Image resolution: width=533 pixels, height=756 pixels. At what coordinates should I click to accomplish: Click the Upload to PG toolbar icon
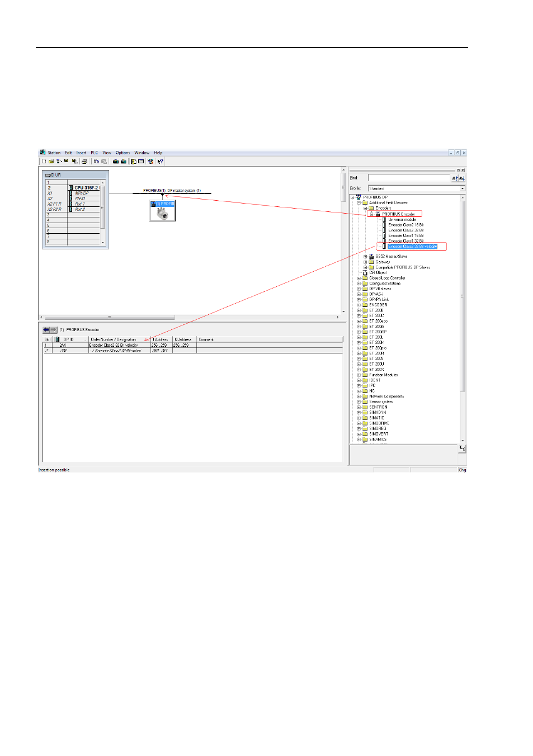tap(123, 162)
